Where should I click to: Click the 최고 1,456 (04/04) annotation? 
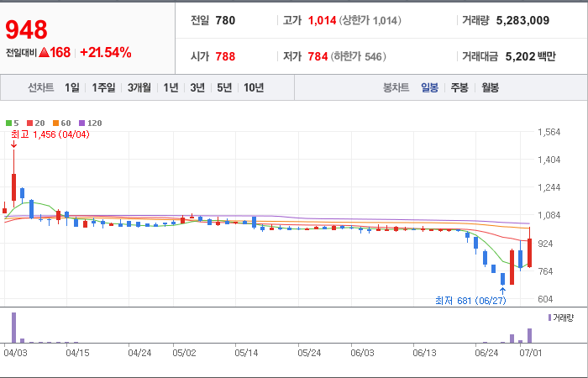click(50, 134)
